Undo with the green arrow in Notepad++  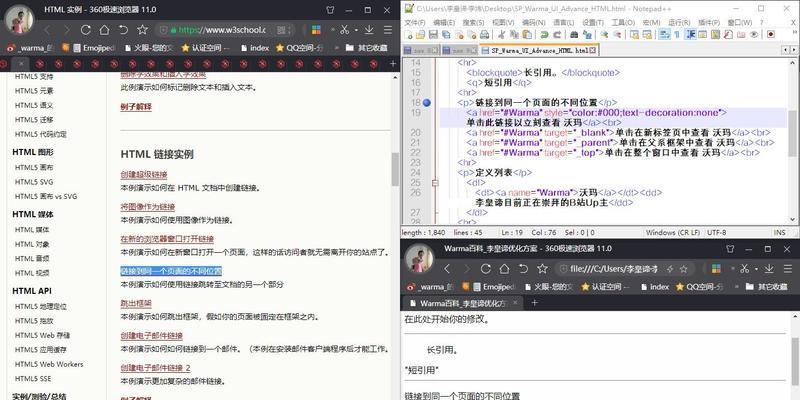tap(544, 35)
